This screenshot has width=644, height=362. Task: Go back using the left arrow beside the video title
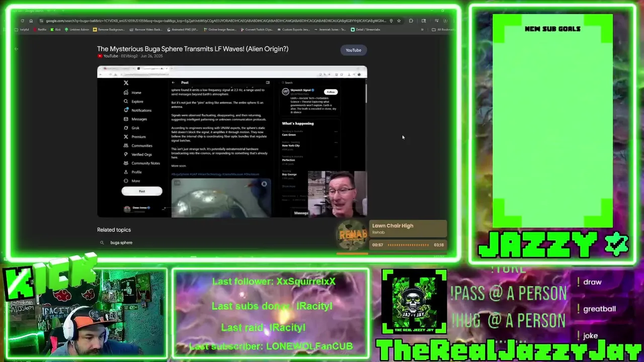pos(16,49)
